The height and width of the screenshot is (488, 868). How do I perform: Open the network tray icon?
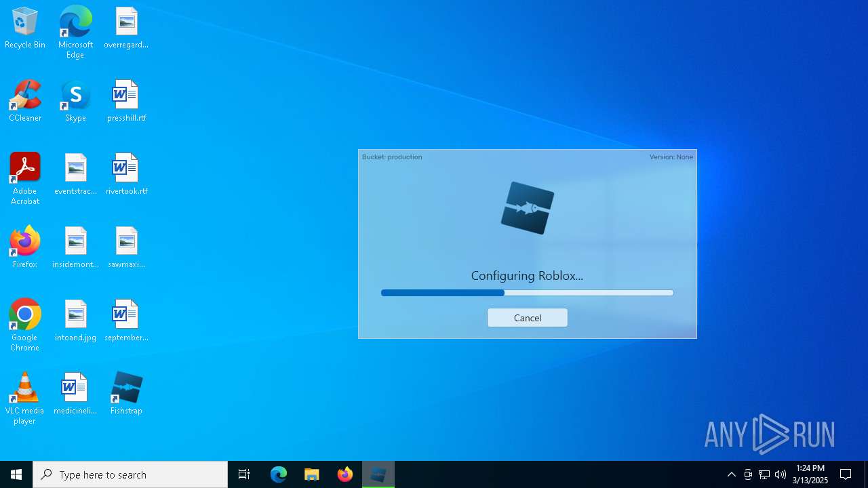pyautogui.click(x=764, y=474)
